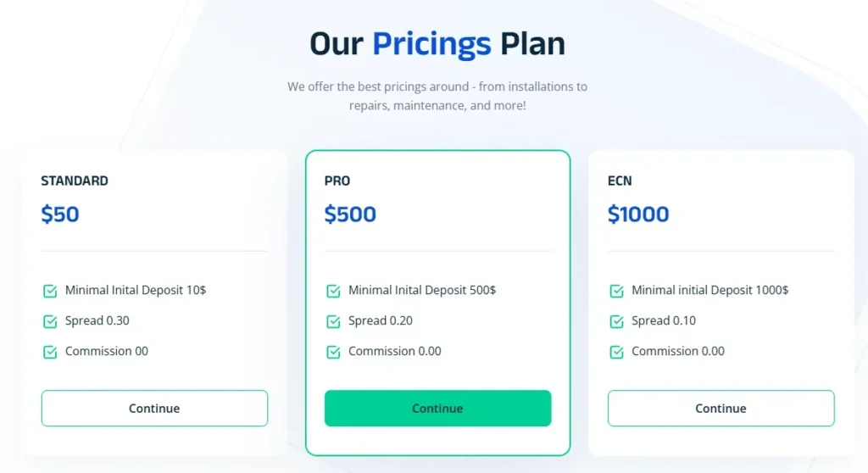
Task: Click checkmark icon beside Spread 0.30
Action: 50,321
